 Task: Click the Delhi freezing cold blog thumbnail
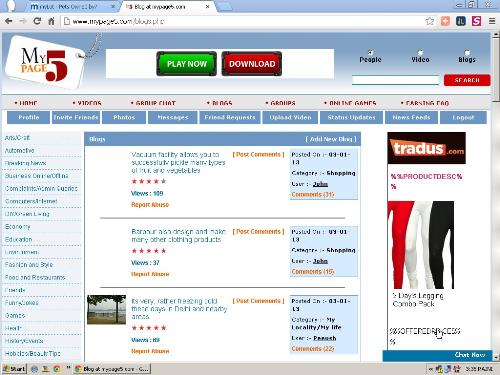(x=106, y=310)
